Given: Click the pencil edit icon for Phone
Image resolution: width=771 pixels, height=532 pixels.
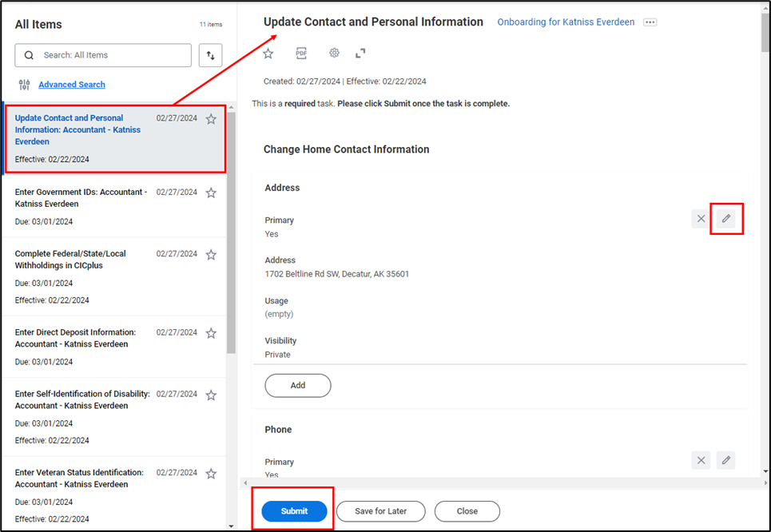Looking at the screenshot, I should (725, 460).
